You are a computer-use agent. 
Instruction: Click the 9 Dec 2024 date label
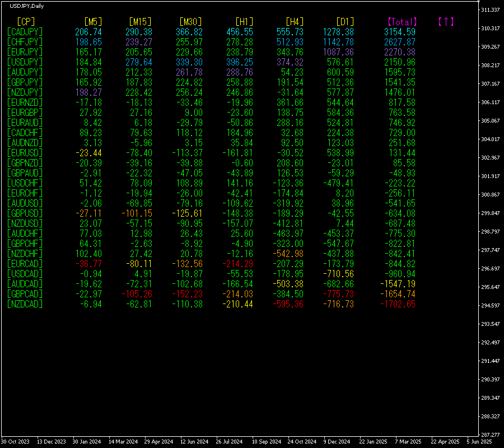click(x=337, y=442)
